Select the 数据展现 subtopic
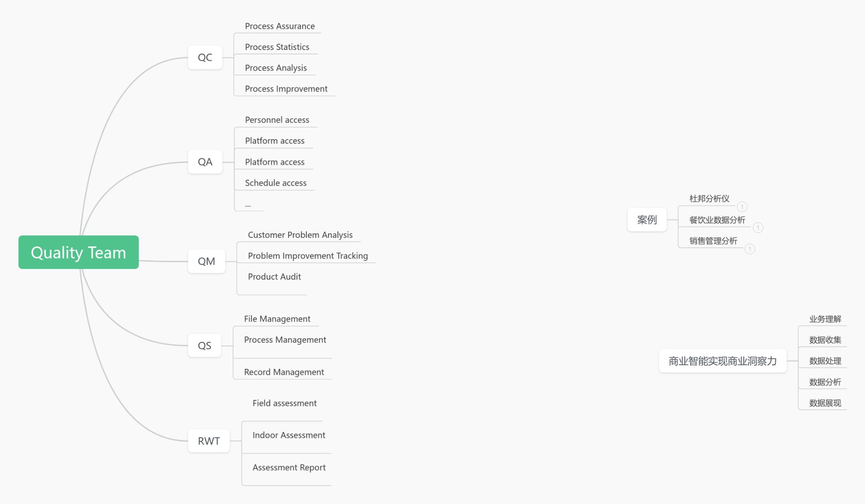This screenshot has height=504, width=865. click(x=825, y=403)
